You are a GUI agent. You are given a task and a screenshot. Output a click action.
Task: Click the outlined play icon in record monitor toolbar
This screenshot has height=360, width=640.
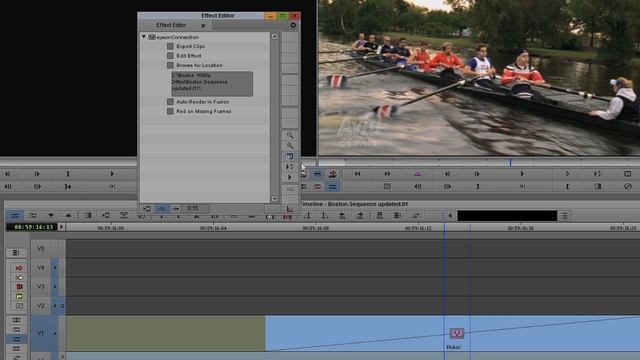[x=567, y=174]
